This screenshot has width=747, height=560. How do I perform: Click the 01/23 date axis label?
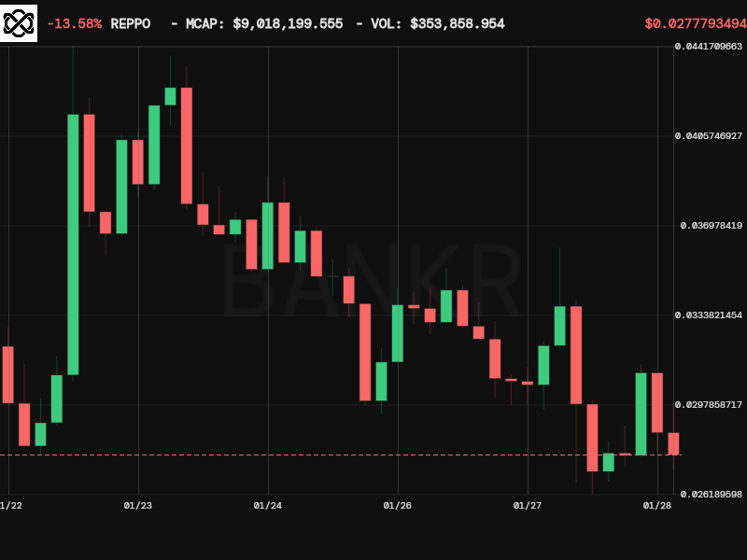(138, 506)
